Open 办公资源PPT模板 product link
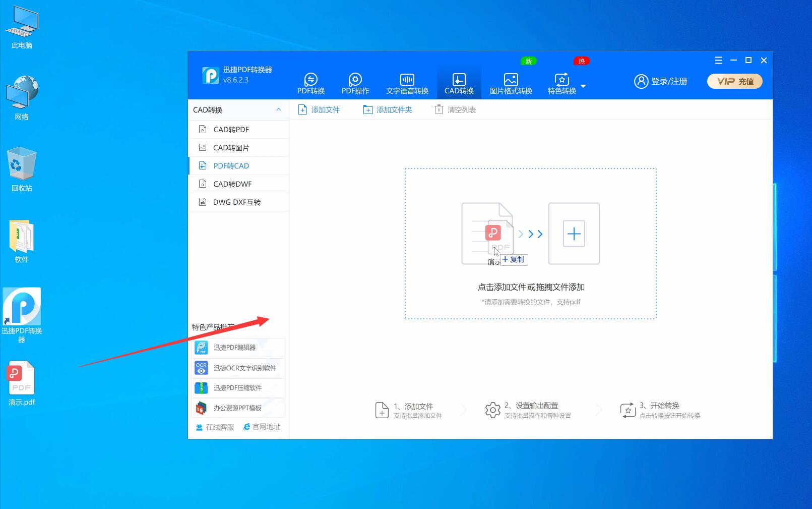This screenshot has height=509, width=812. coord(238,408)
